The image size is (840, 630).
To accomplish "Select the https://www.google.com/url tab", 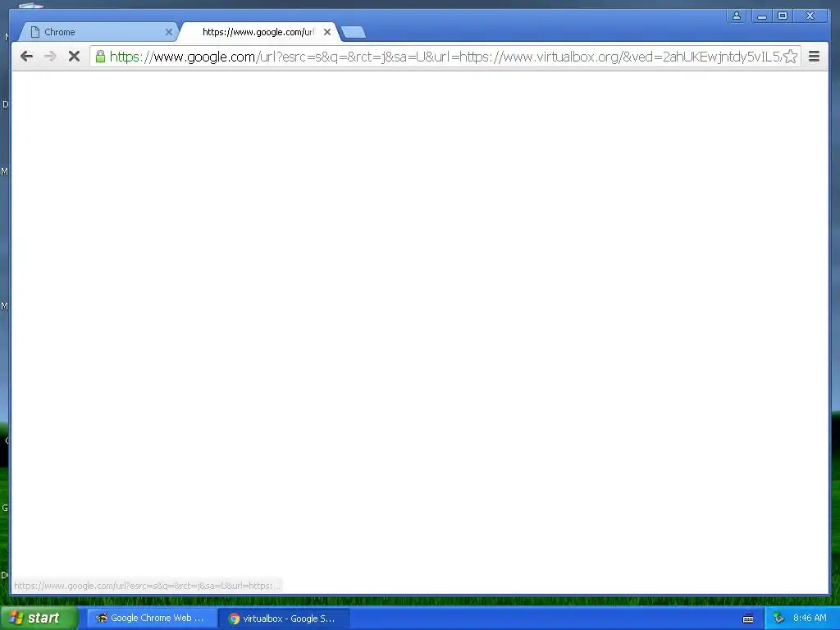I will pos(258,32).
